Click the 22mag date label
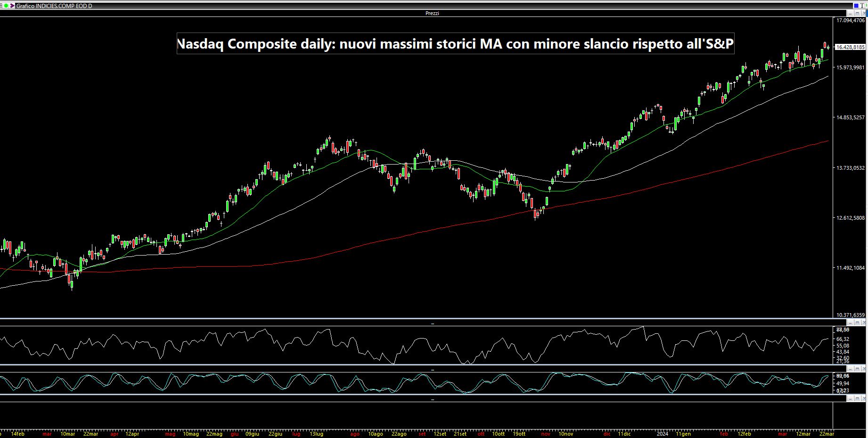Screen dimensions: 868x438 214,434
